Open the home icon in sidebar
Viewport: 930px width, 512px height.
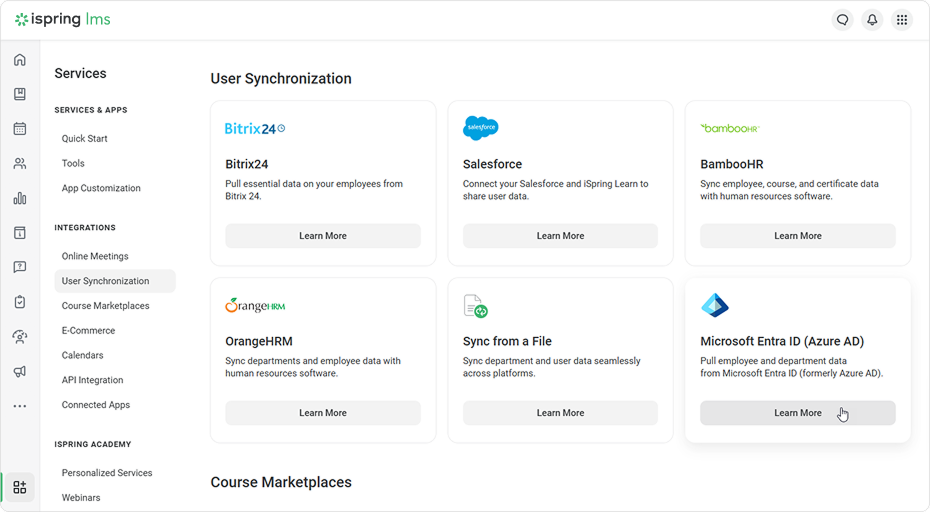(x=20, y=60)
